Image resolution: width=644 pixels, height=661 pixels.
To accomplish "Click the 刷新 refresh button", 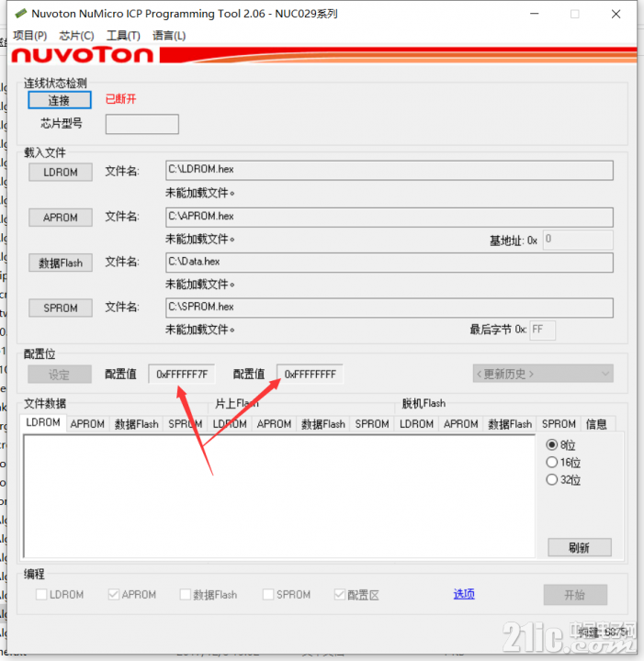I will (580, 547).
